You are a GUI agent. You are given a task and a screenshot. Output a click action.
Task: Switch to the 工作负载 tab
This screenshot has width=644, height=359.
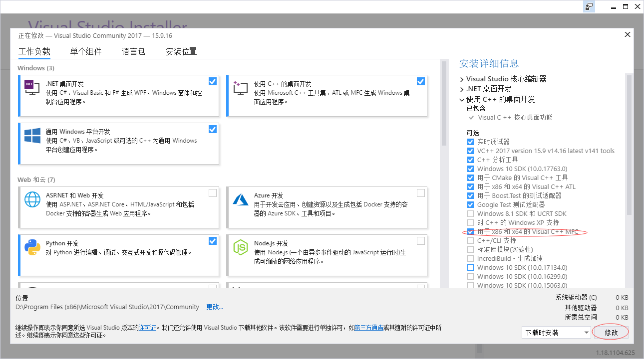(34, 52)
